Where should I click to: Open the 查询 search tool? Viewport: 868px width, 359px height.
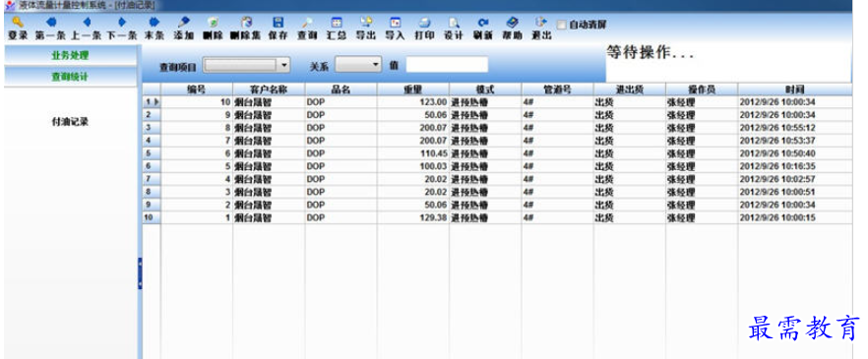pos(307,22)
